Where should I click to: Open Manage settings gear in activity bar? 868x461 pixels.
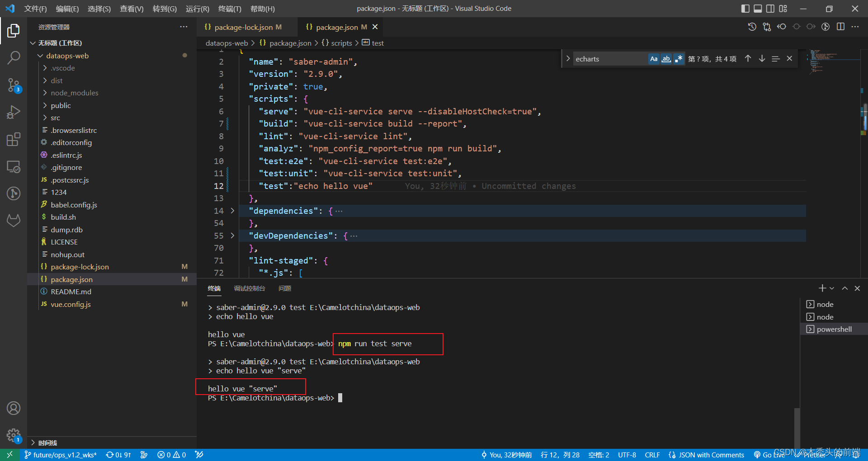pyautogui.click(x=14, y=435)
